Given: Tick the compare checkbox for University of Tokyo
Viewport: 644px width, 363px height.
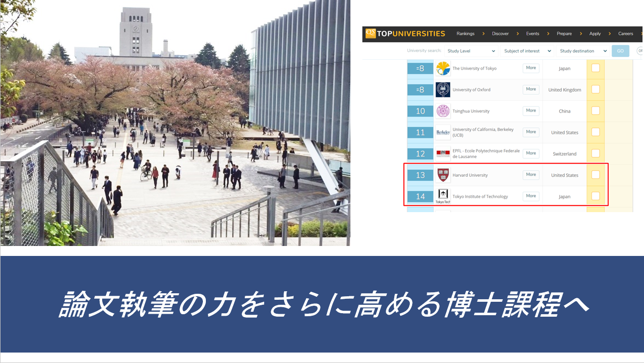Looking at the screenshot, I should (595, 68).
